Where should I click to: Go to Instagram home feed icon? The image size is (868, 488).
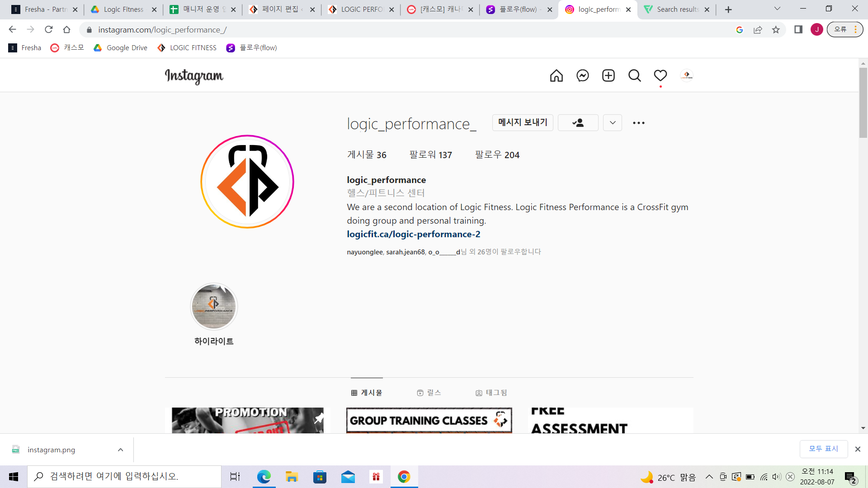point(557,75)
